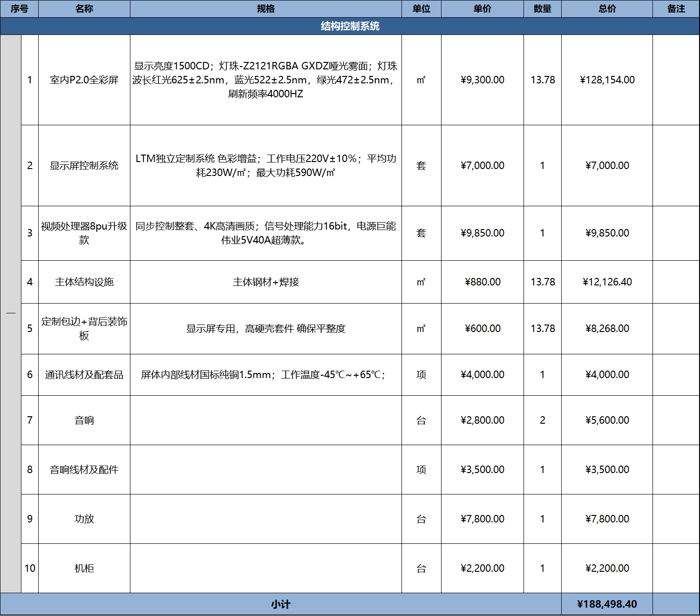Screen dimensions: 700x616
Task: Click the 同步控制整套 specification cell
Action: click(x=266, y=233)
